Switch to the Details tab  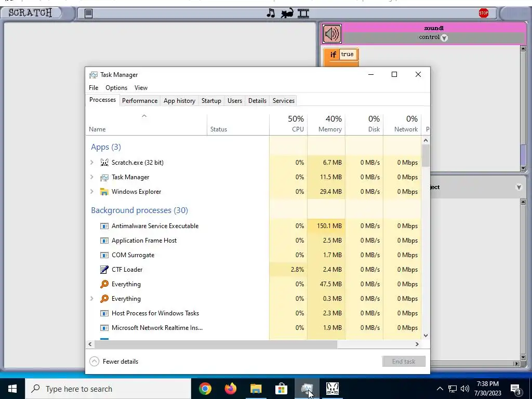(257, 100)
